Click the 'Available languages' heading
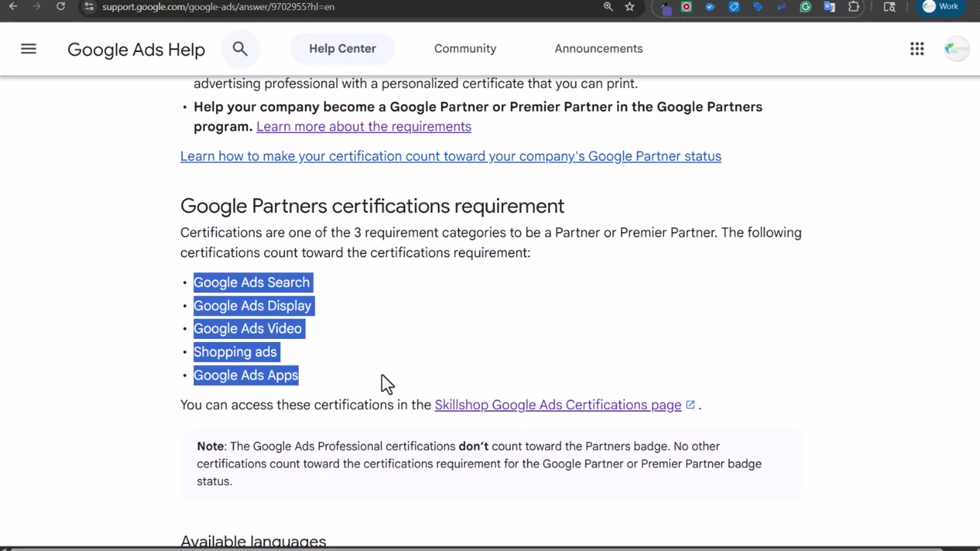 (253, 541)
